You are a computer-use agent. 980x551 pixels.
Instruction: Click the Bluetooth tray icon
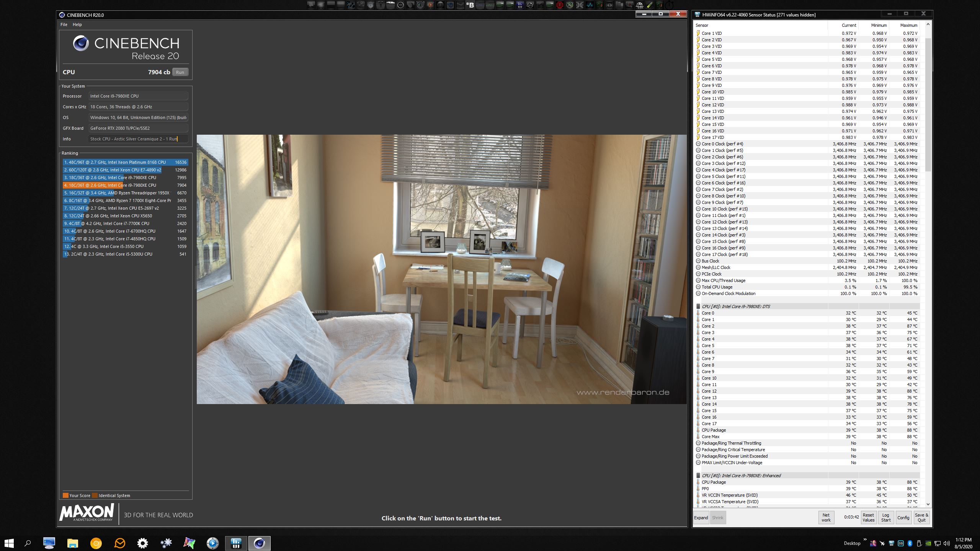tap(910, 543)
